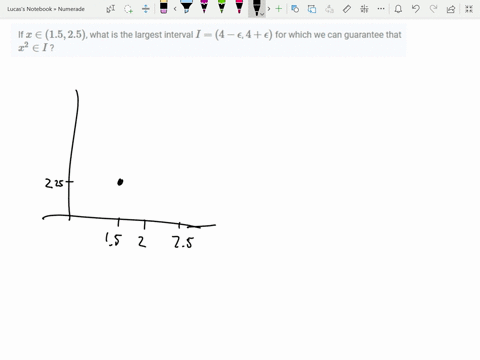The image size is (480, 360).
Task: Open notifications bell
Action: tap(398, 9)
